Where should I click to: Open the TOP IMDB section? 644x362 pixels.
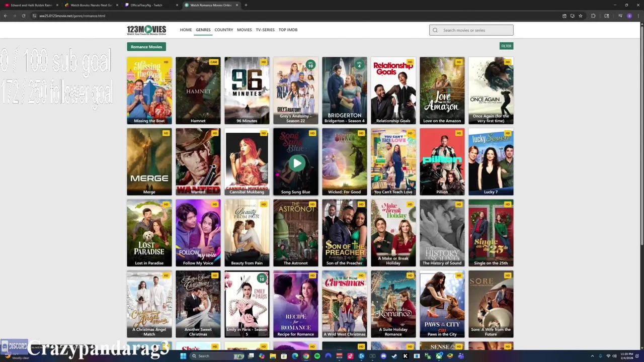[288, 30]
